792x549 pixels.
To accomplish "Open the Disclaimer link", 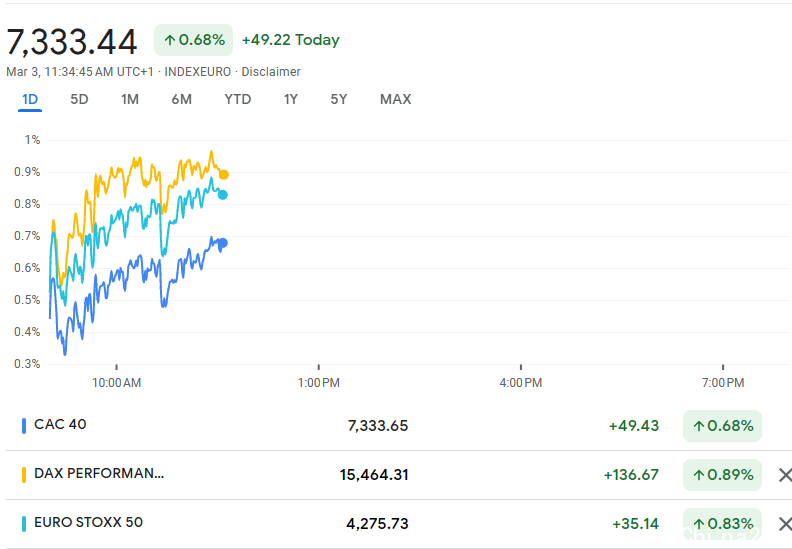I will (271, 72).
